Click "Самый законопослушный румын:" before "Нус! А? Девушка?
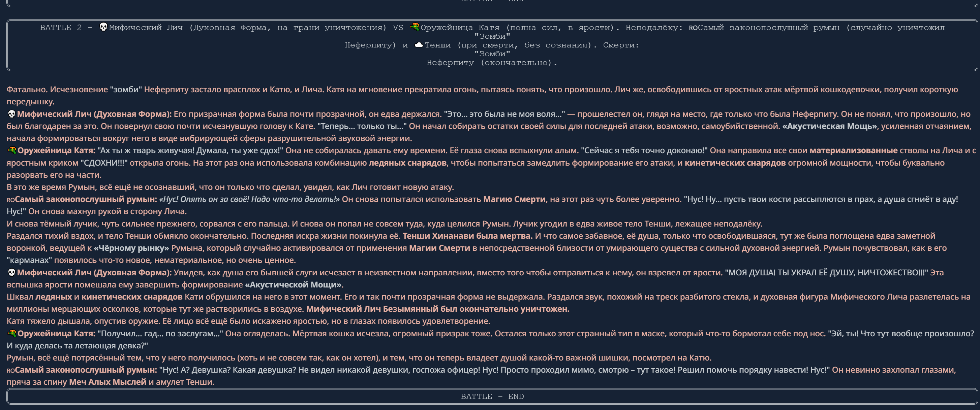The height and width of the screenshot is (410, 980). (86, 370)
